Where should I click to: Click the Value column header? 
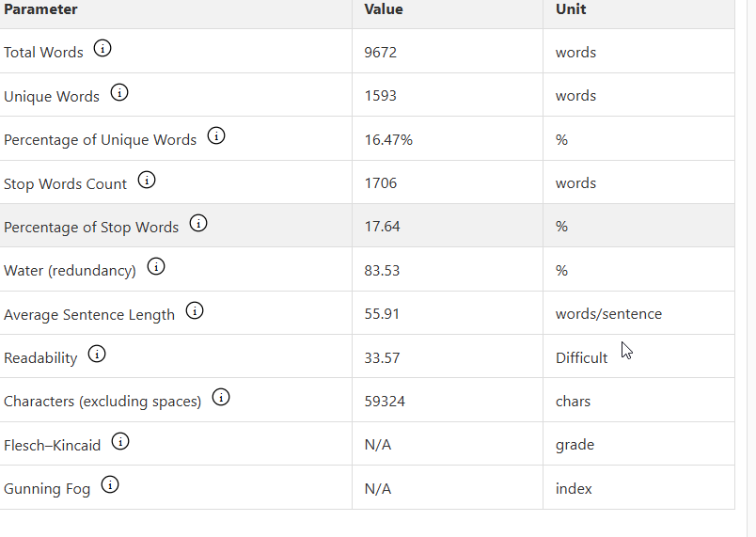[384, 9]
